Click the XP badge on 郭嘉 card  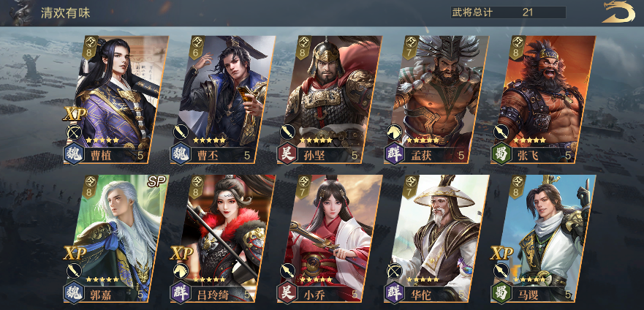tap(74, 254)
